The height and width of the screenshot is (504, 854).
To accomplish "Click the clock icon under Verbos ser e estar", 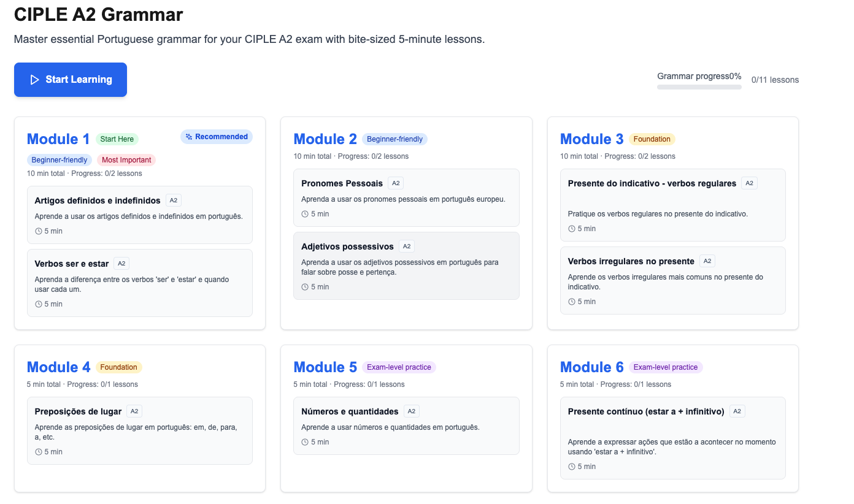I will click(x=39, y=304).
